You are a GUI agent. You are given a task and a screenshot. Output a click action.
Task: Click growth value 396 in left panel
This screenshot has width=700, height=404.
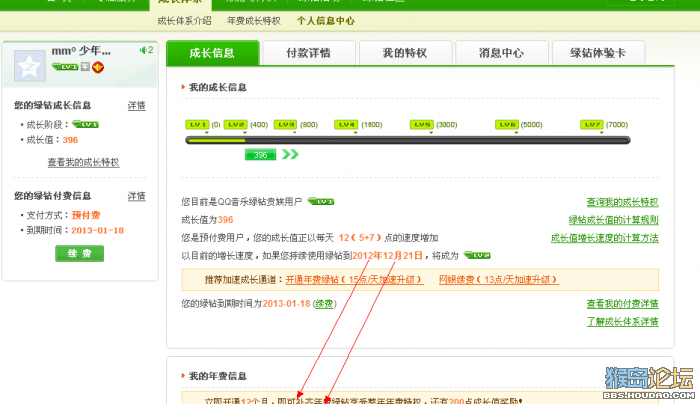tap(70, 140)
